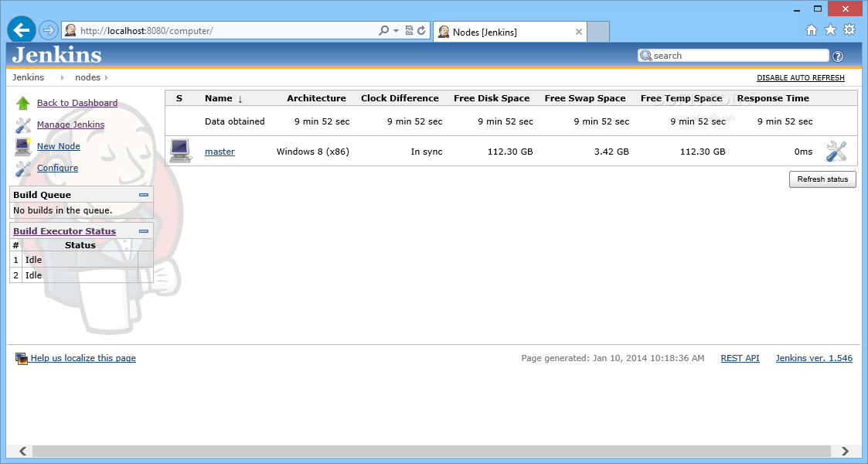Click the nodes breadcrumb link
This screenshot has width=868, height=464.
(87, 77)
